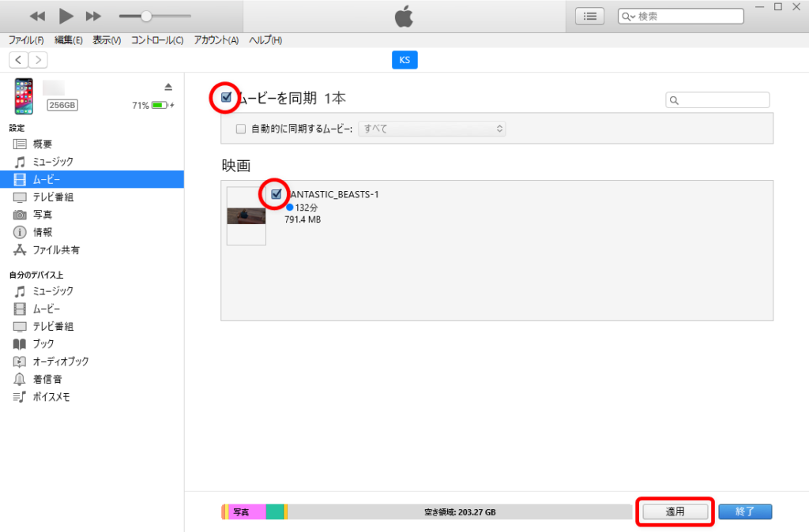Toggle the ANTASTIC_BEASTS-1 checkbox
The height and width of the screenshot is (532, 809).
(276, 194)
